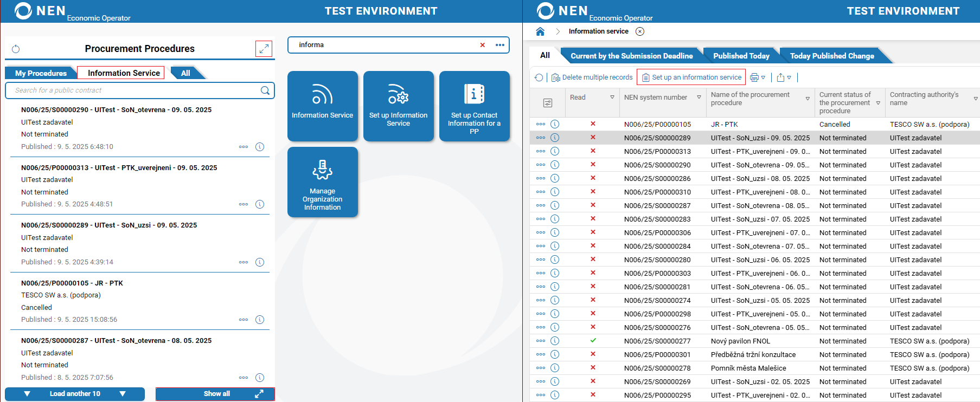The image size is (980, 402).
Task: Click Load another 10 button
Action: [75, 394]
